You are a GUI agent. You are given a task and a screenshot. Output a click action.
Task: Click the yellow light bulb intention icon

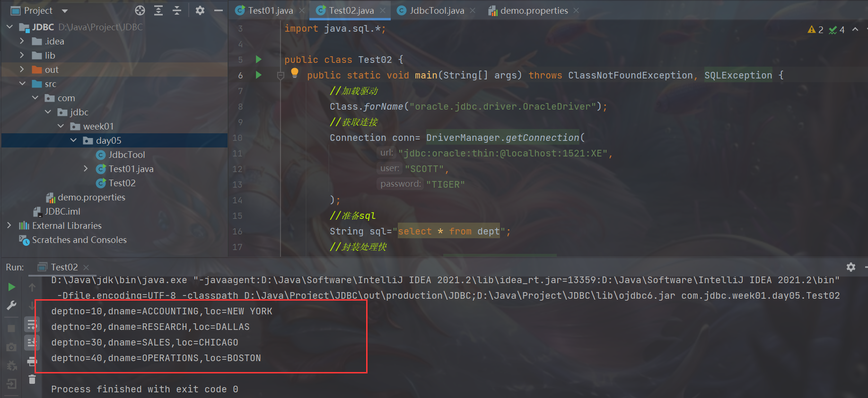coord(295,73)
